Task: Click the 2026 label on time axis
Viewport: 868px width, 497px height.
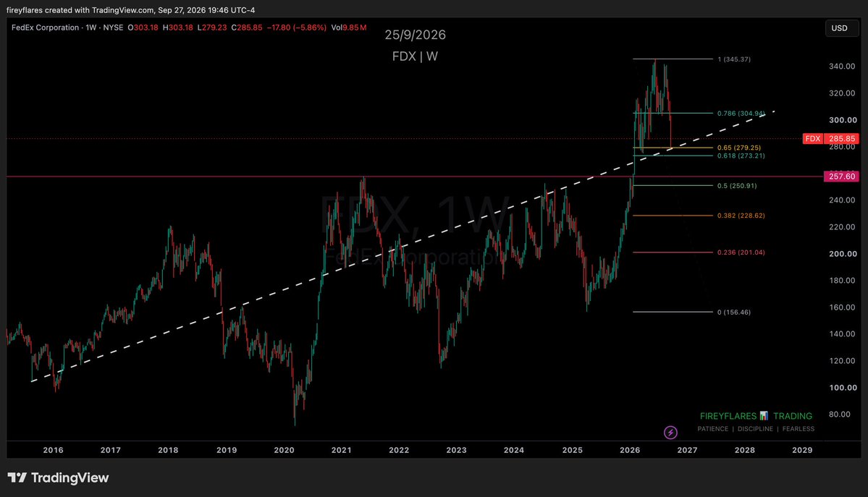Action: click(x=630, y=450)
